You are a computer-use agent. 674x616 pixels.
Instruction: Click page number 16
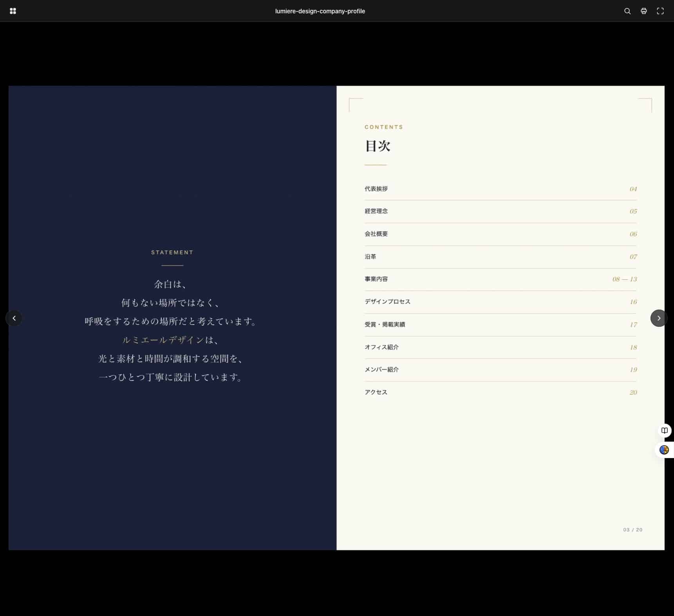(633, 302)
